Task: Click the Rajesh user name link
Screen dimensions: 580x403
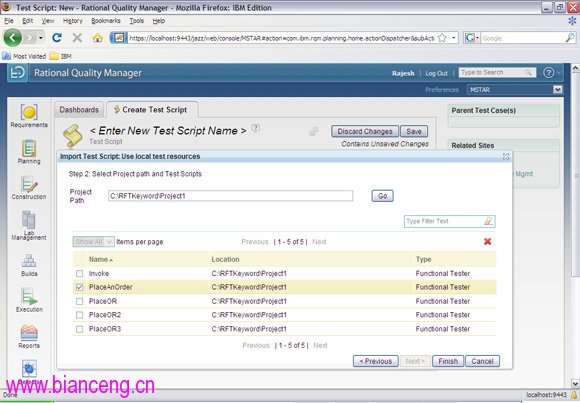Action: tap(403, 73)
